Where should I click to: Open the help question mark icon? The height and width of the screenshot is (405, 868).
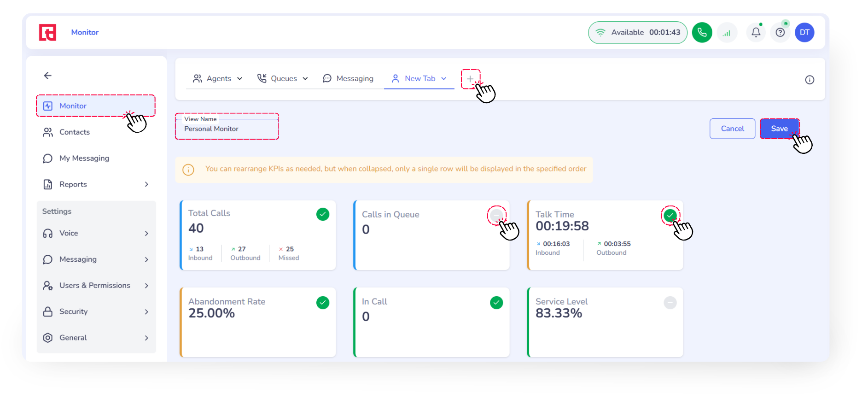[x=780, y=32]
